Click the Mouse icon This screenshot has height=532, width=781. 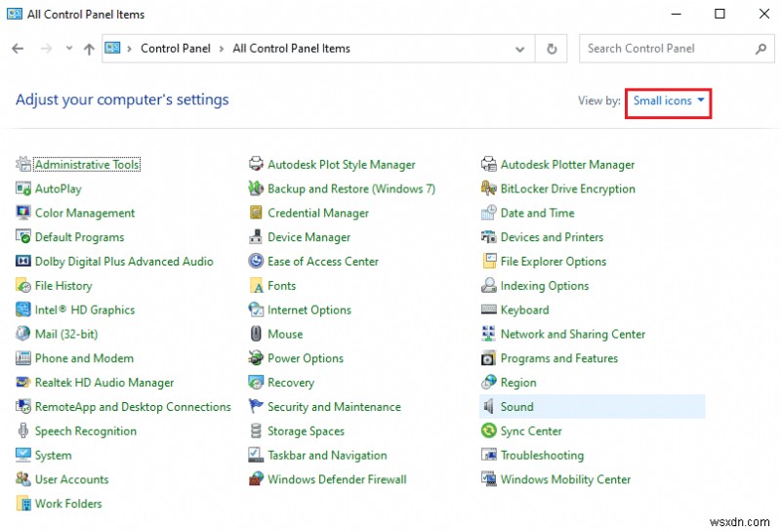(x=256, y=334)
